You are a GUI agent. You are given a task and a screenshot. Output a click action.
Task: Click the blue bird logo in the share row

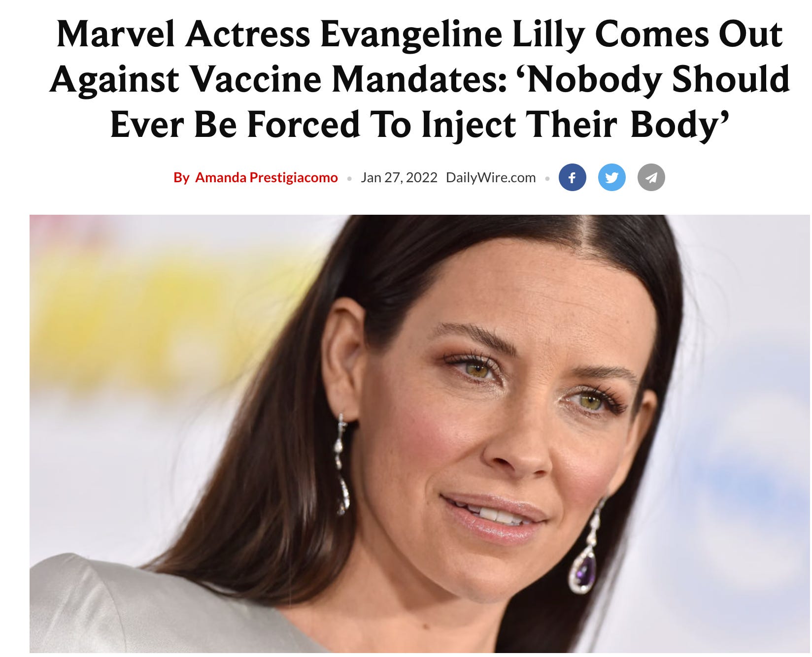(611, 177)
